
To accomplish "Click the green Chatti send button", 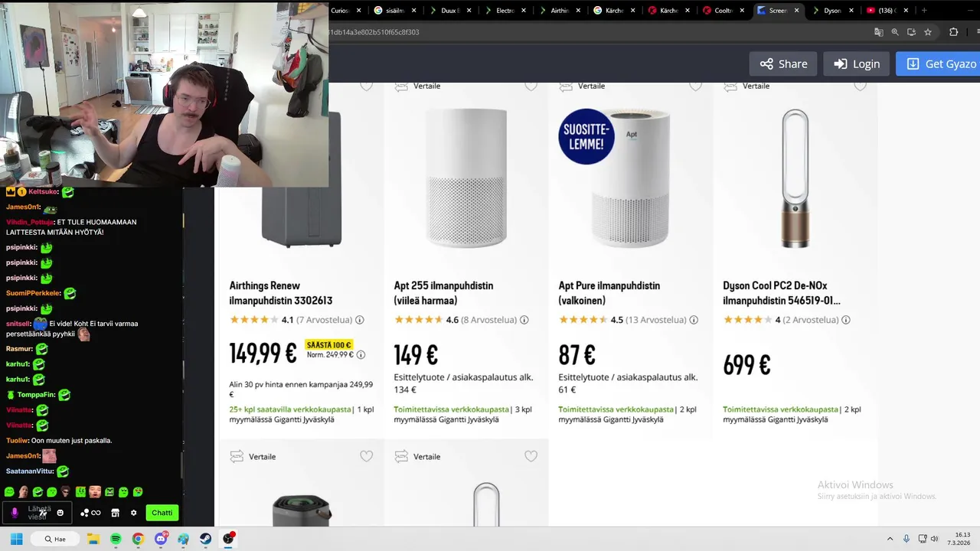I will [162, 513].
